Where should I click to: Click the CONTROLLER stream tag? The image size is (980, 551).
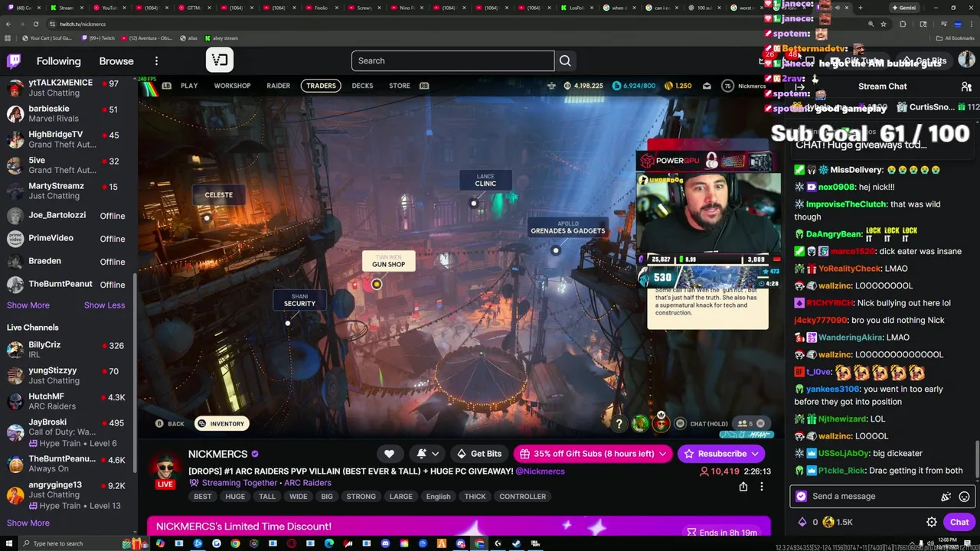pyautogui.click(x=522, y=497)
